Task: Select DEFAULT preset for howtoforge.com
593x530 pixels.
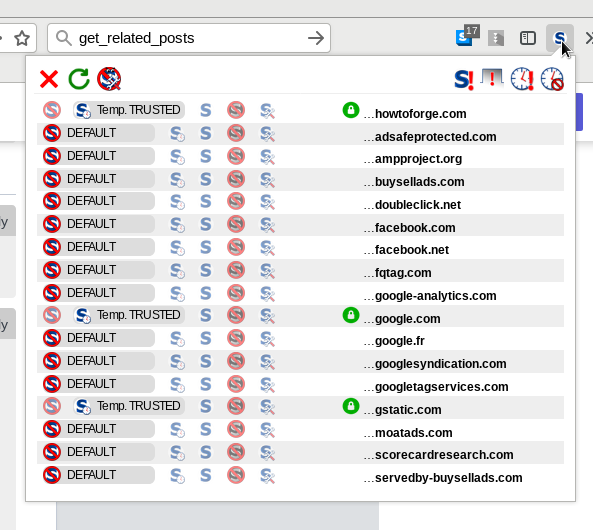Action: click(x=52, y=110)
